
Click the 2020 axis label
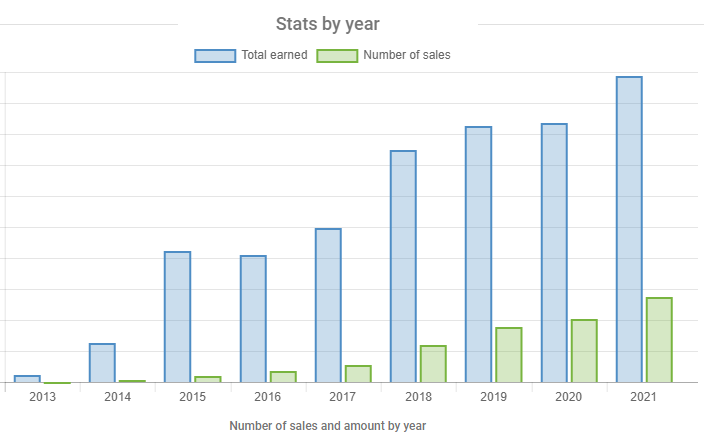568,397
